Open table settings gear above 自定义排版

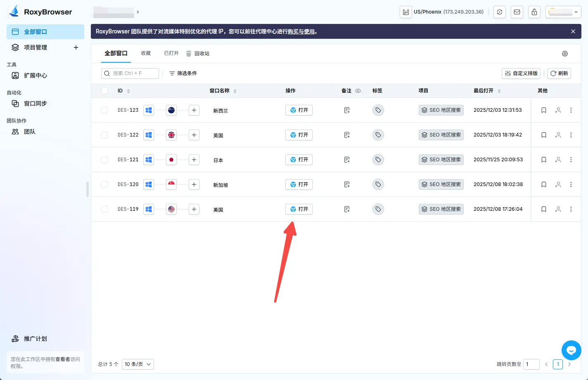pyautogui.click(x=564, y=53)
